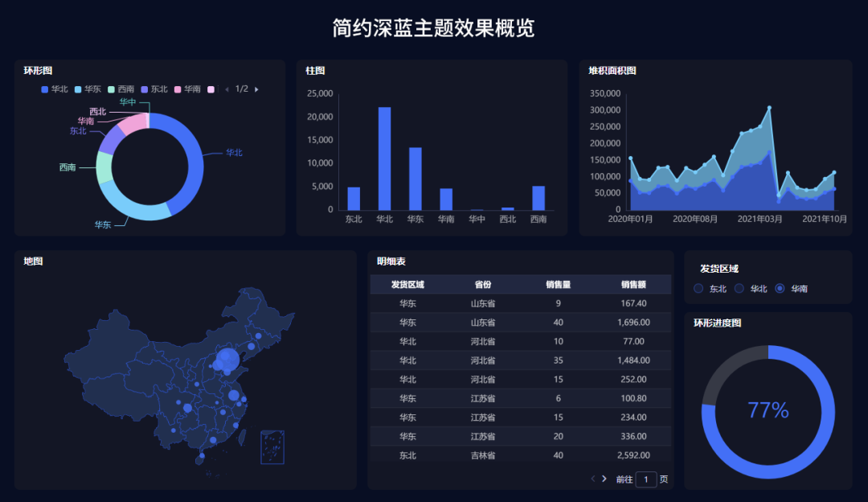This screenshot has width=868, height=502.
Task: Click the next-page arrow in the legend pager
Action: (256, 88)
